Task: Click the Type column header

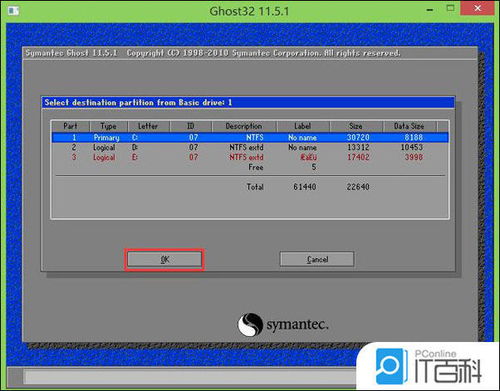Action: (x=108, y=126)
